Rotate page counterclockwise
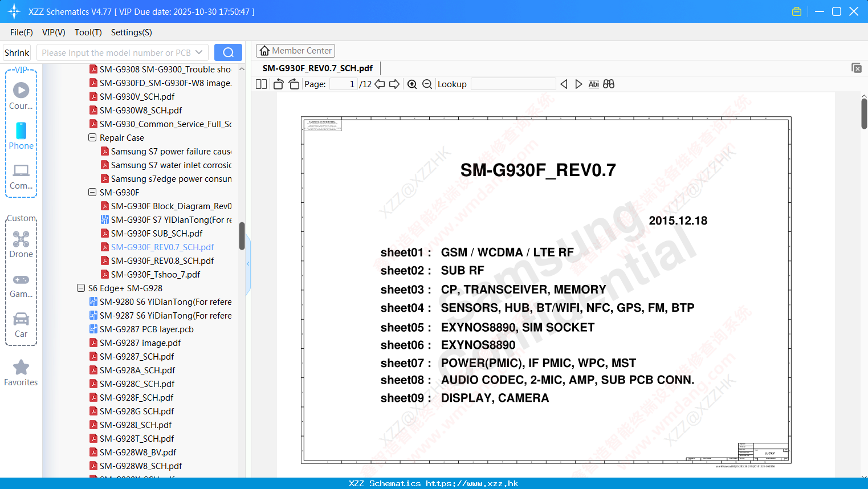 (278, 84)
